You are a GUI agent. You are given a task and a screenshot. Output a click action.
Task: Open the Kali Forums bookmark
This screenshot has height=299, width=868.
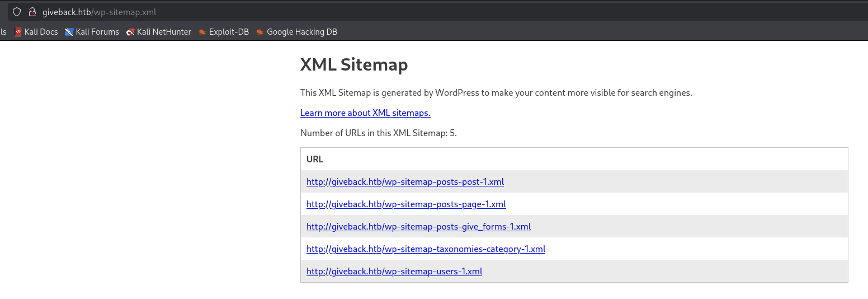92,32
